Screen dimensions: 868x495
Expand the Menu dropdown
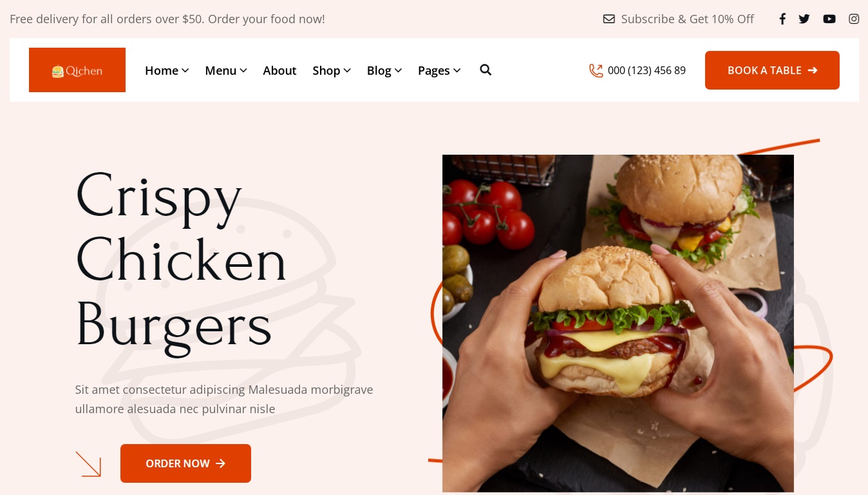click(x=226, y=70)
